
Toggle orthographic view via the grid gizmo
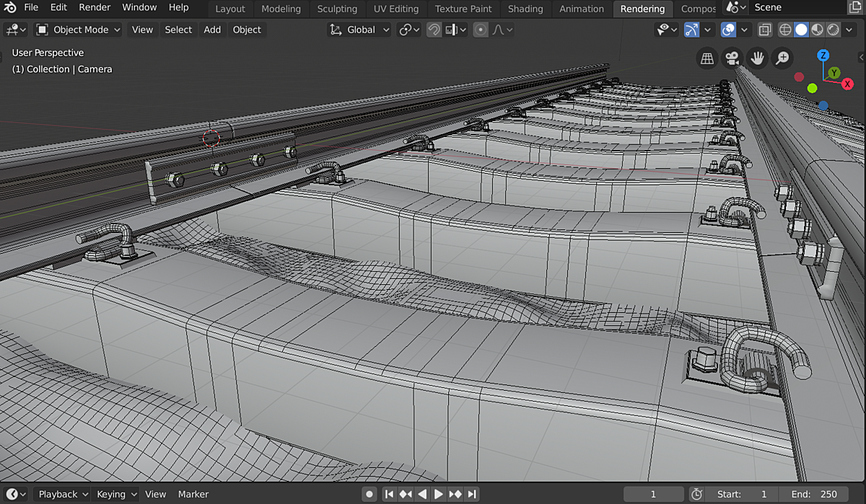click(x=707, y=58)
